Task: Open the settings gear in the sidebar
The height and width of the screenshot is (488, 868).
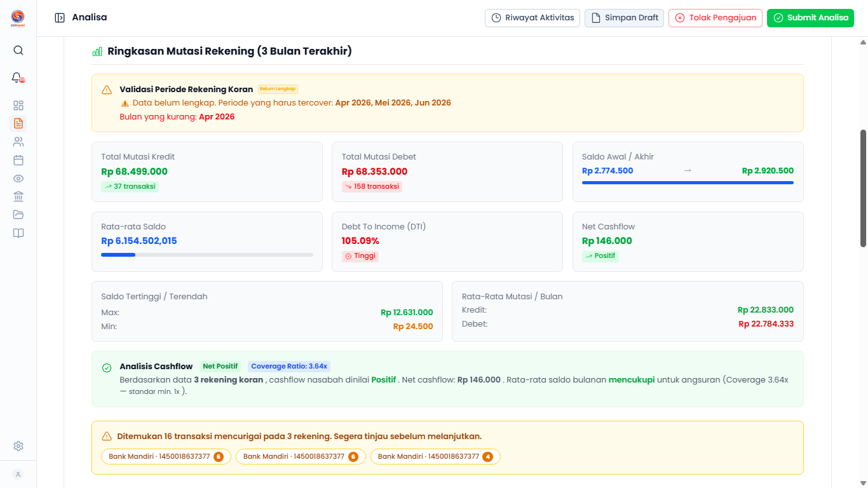Action: (x=18, y=446)
